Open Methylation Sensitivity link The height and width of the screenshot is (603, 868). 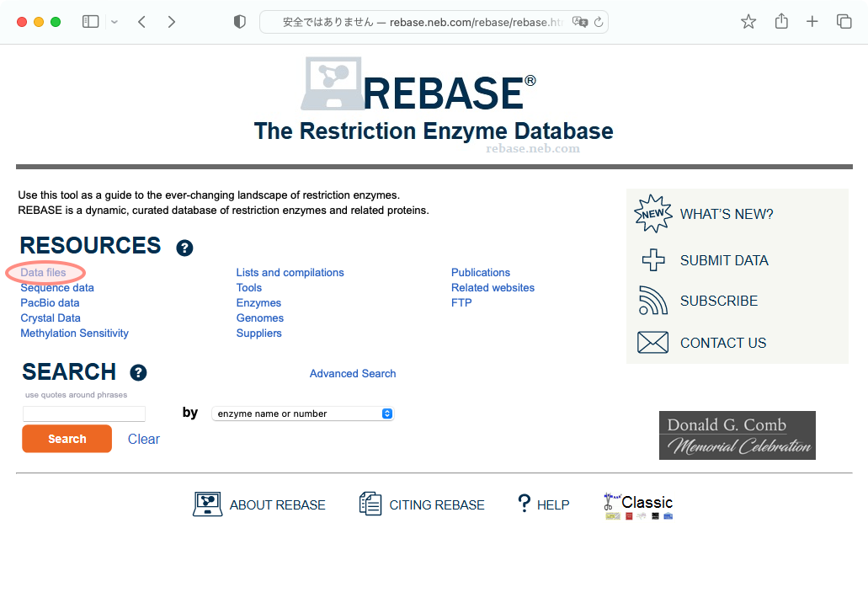pyautogui.click(x=74, y=334)
